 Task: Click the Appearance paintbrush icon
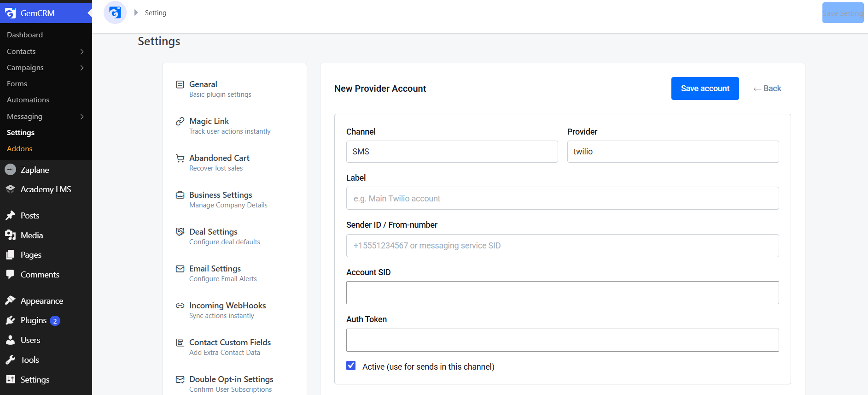pyautogui.click(x=10, y=301)
